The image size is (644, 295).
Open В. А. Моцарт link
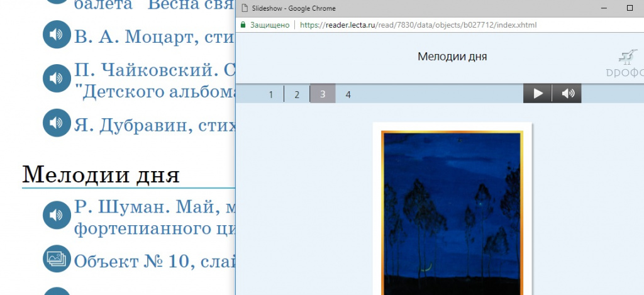point(155,37)
